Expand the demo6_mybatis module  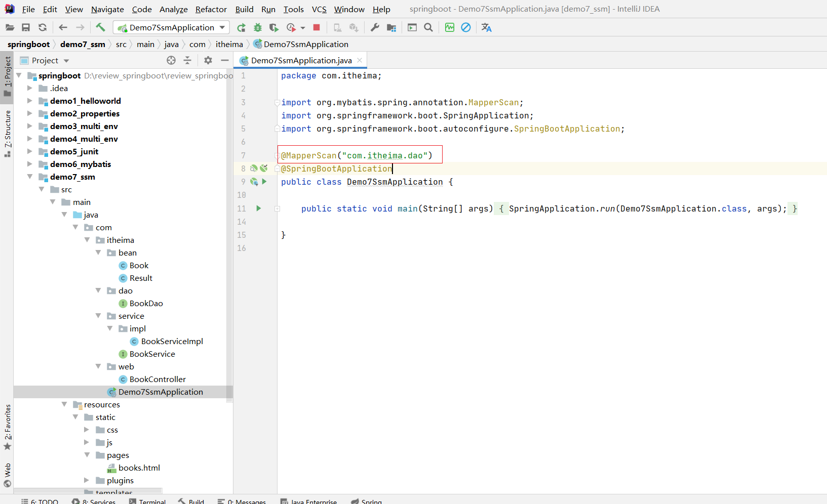[30, 164]
